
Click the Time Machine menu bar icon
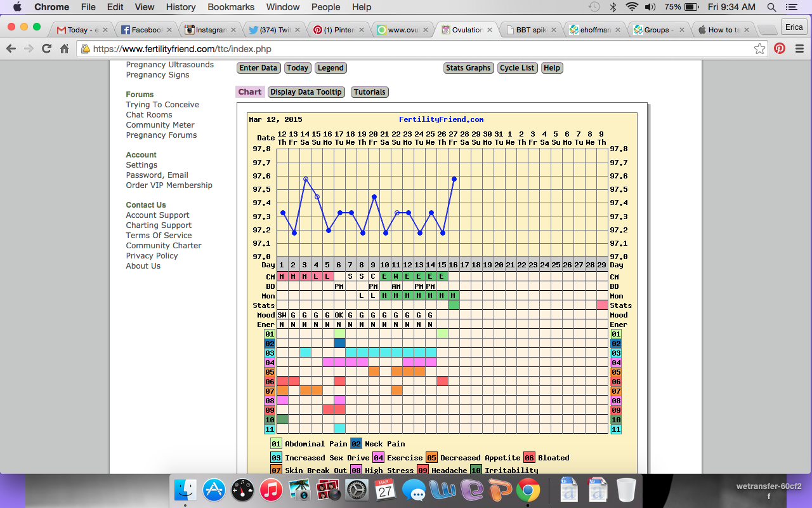point(594,7)
